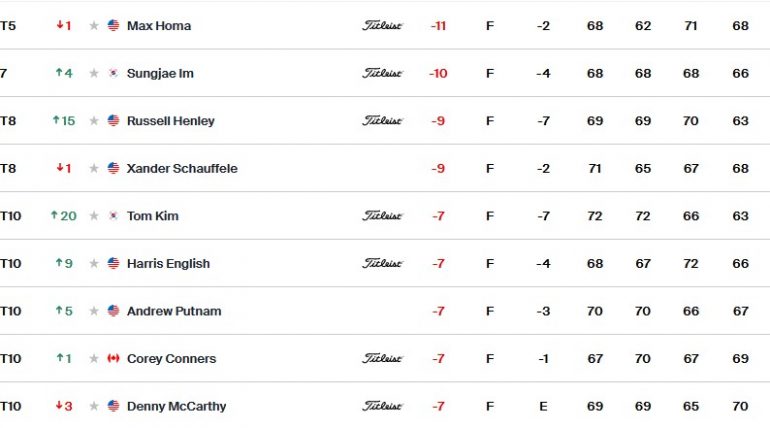Toggle favorite star for Sungjae Im

pos(94,73)
